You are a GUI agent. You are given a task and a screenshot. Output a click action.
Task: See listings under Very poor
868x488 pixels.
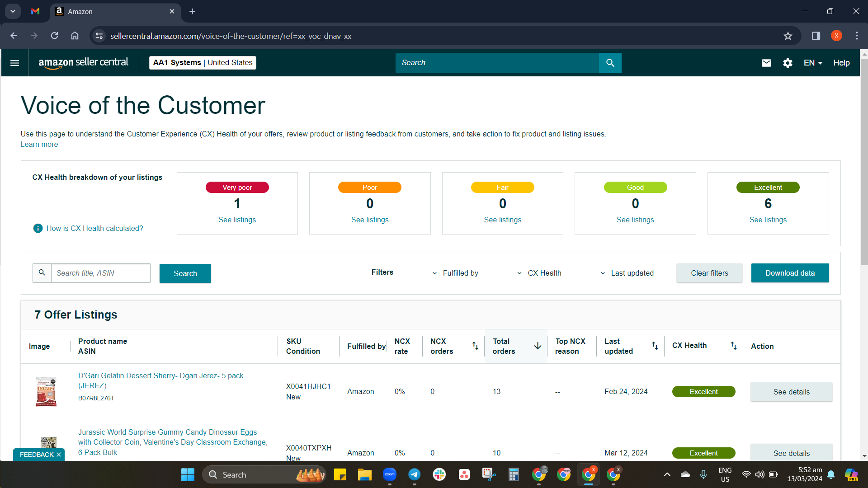pos(237,220)
